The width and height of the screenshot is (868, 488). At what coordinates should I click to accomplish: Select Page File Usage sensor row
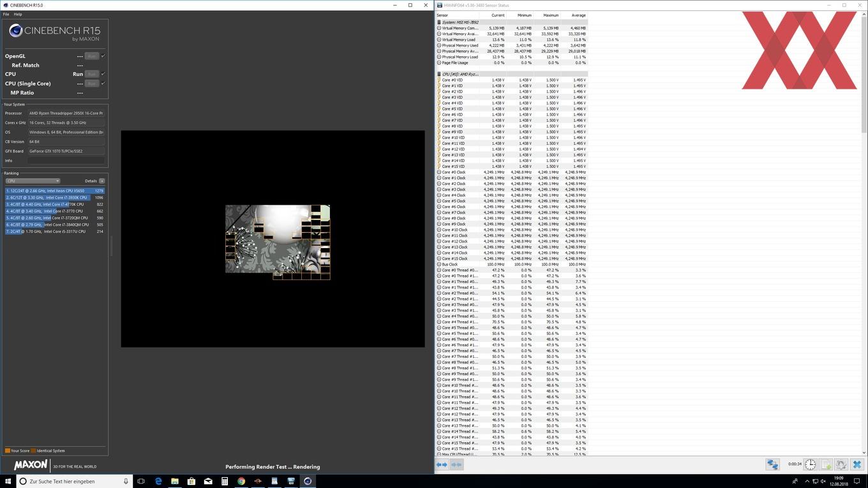coord(512,63)
